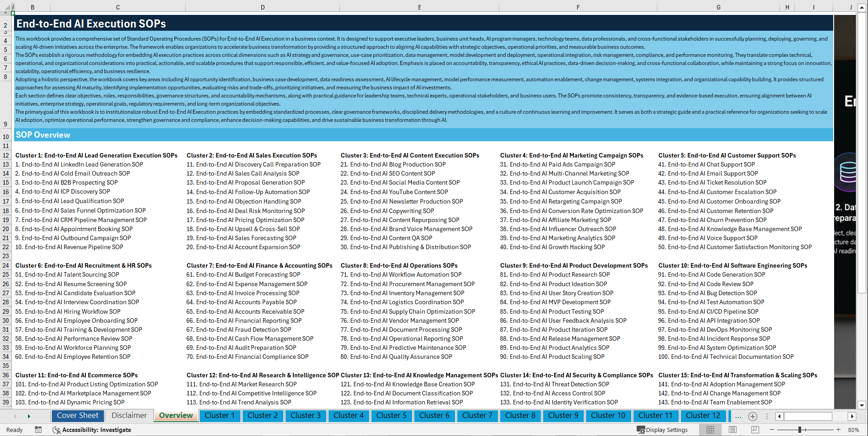Click End-to-End AI Market Research SOP
The image size is (868, 436).
(242, 384)
